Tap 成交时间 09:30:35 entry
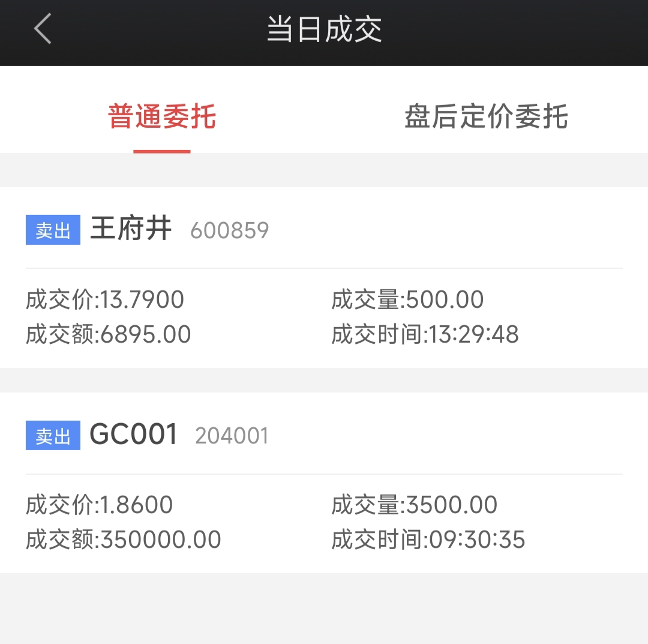 tap(428, 540)
